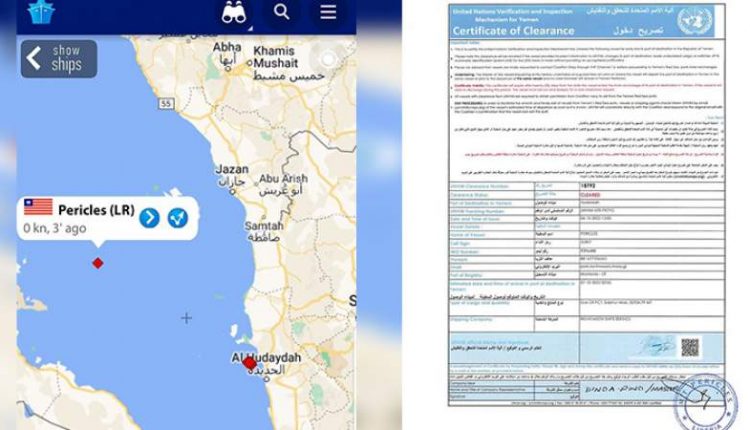Click the Liberia flag in vessel popup
The image size is (750, 430).
(x=38, y=208)
